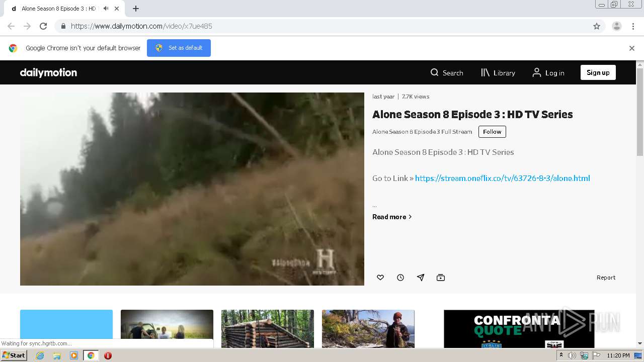Click Log in with the person icon
The image size is (644, 362).
point(548,73)
